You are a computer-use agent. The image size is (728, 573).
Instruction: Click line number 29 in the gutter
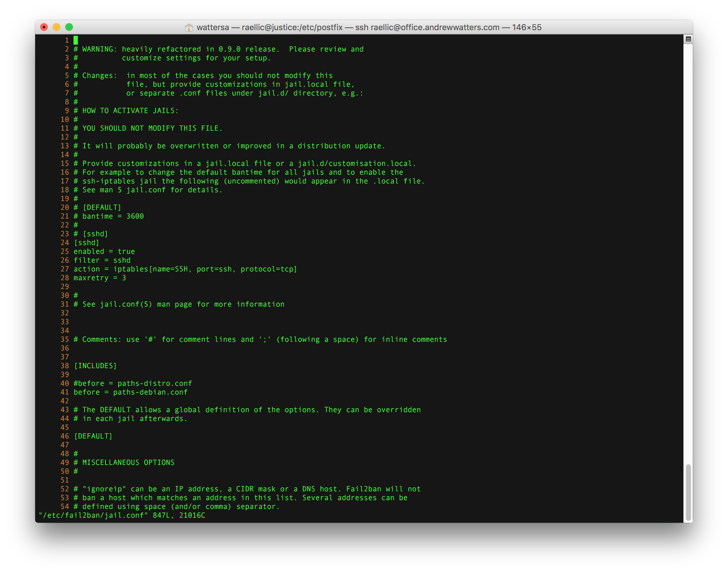pos(65,287)
